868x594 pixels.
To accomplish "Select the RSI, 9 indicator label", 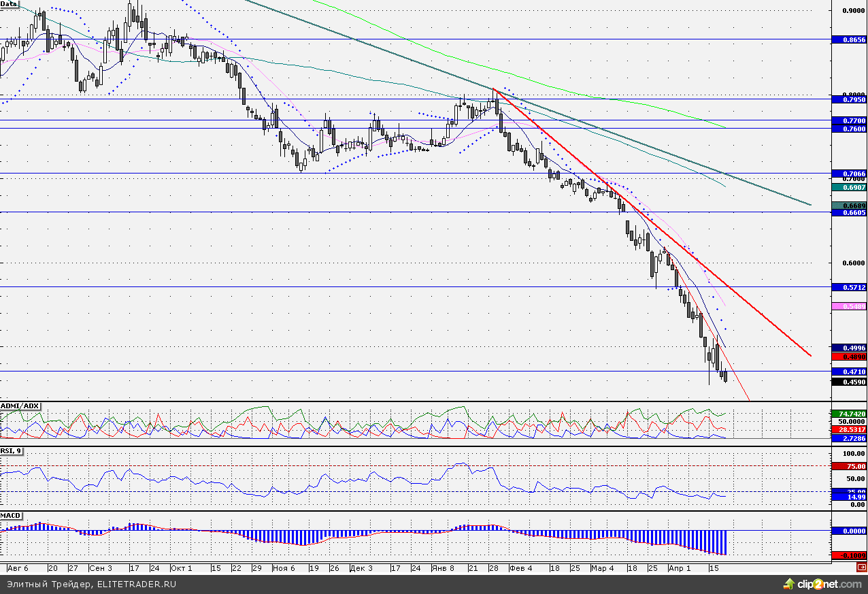I will click(12, 451).
